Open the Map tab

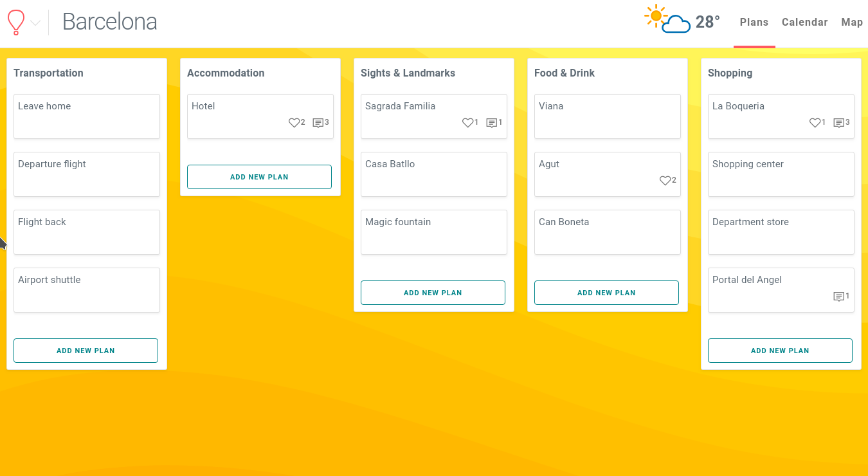coord(852,23)
